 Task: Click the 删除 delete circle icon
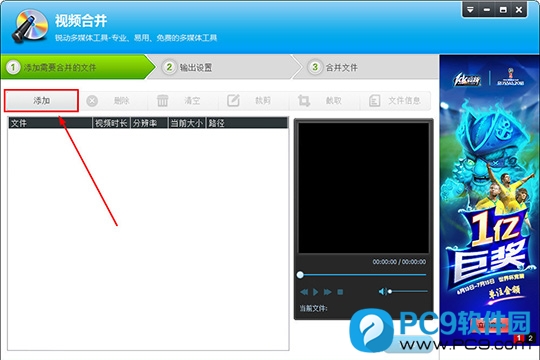[92, 101]
